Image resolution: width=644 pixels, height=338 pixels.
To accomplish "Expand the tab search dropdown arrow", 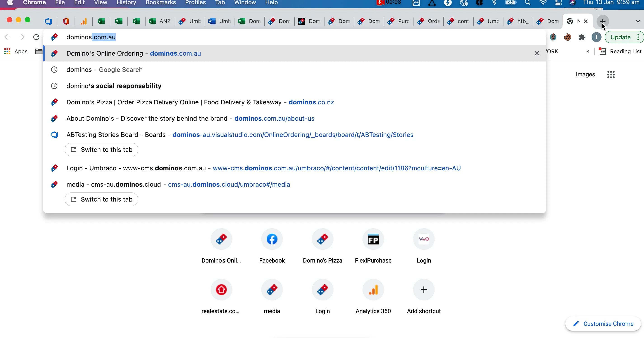I will [638, 21].
